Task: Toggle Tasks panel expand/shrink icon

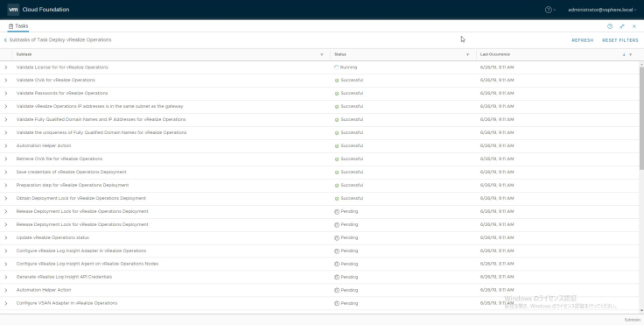Action: tap(622, 26)
